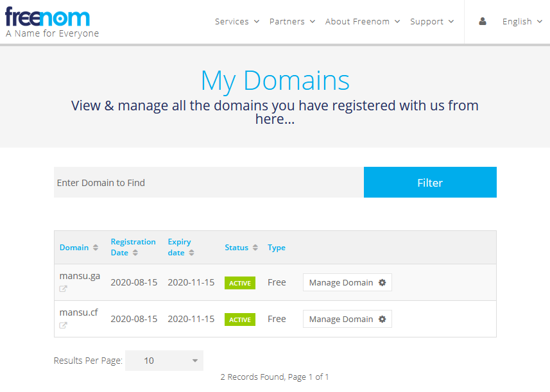Viewport: 550px width, 392px height.
Task: Expand the Partners menu
Action: point(292,21)
